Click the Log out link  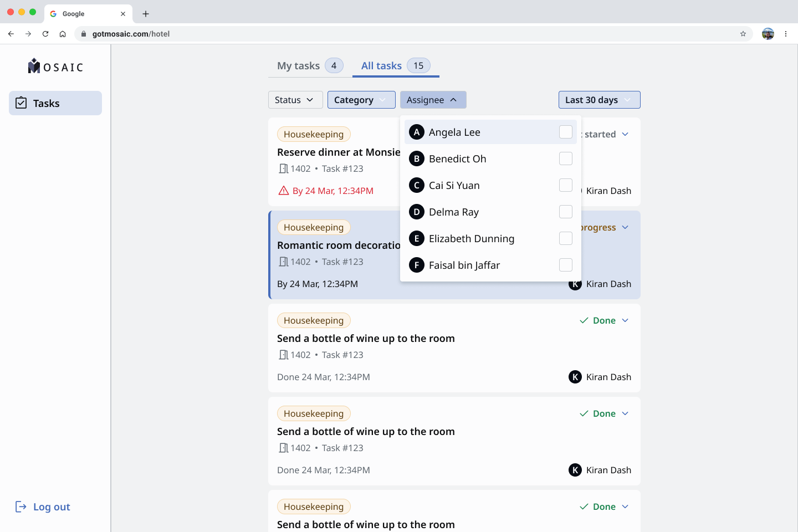pos(43,507)
